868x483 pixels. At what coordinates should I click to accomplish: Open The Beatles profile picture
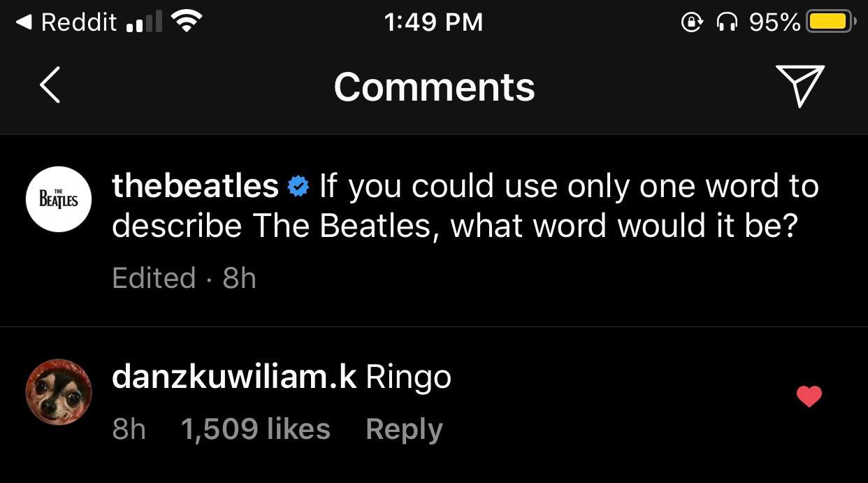59,199
